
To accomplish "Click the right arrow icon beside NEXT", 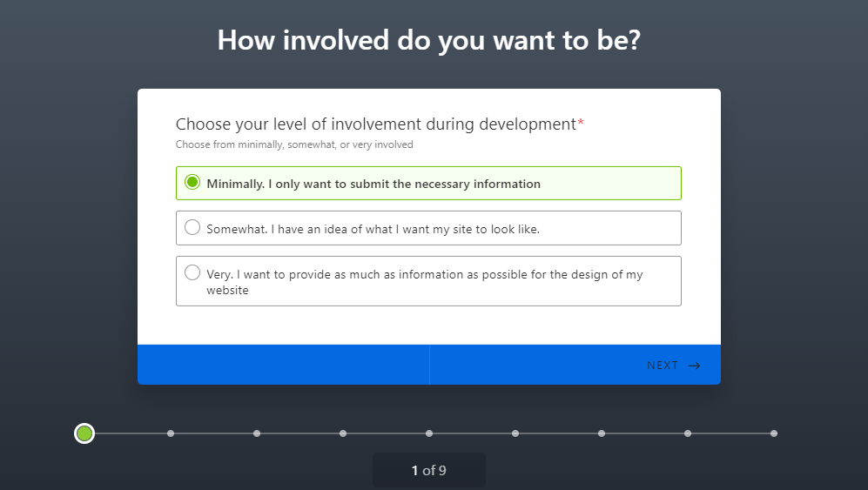I will tap(694, 366).
